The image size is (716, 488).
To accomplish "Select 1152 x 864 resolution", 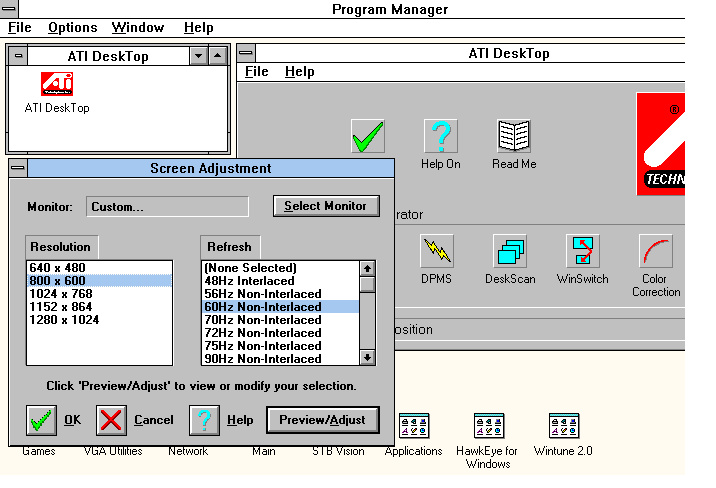I will [x=99, y=307].
